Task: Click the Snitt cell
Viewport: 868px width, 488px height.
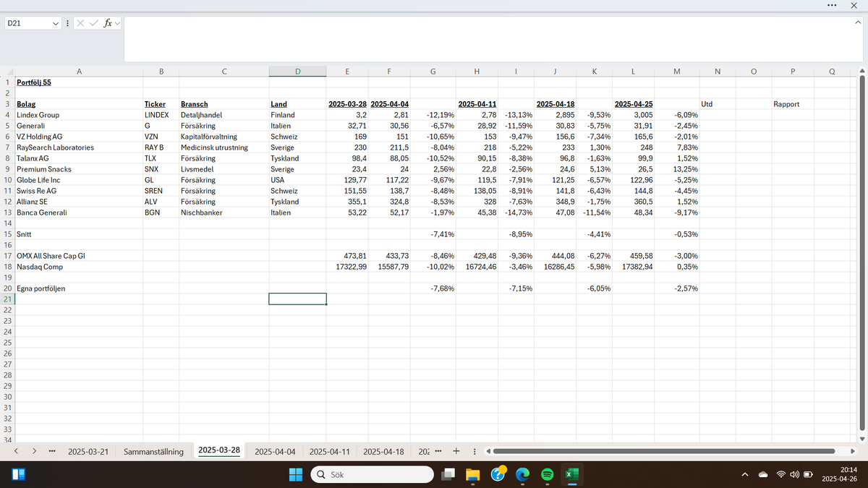Action: [x=79, y=234]
